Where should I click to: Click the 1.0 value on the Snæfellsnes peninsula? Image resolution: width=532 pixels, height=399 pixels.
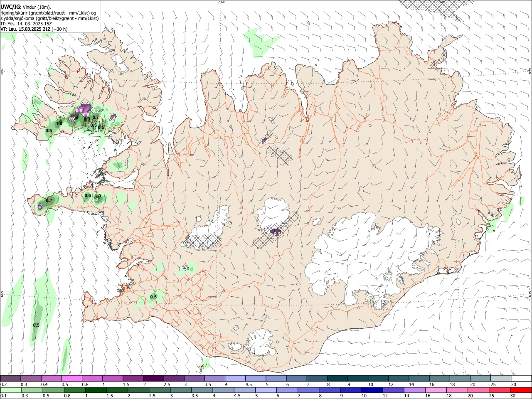[x=98, y=196]
